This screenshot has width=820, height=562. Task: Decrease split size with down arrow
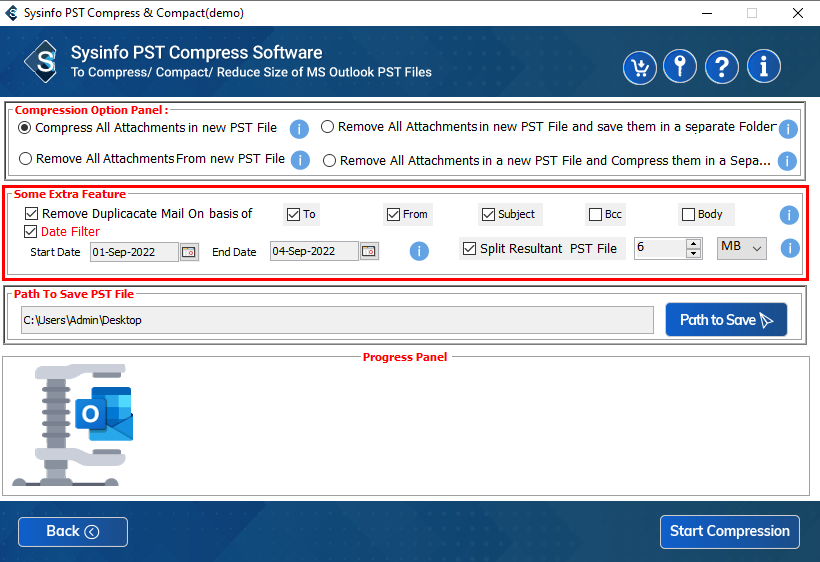click(x=693, y=253)
